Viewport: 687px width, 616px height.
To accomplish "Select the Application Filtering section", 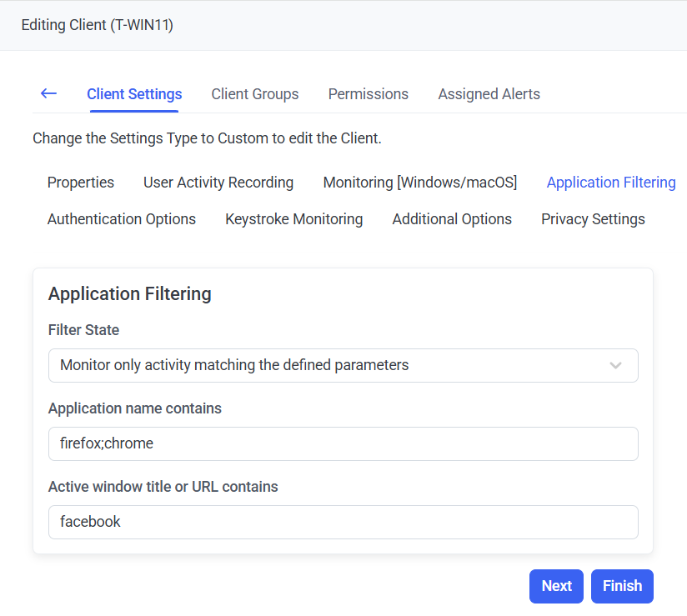I will point(611,183).
